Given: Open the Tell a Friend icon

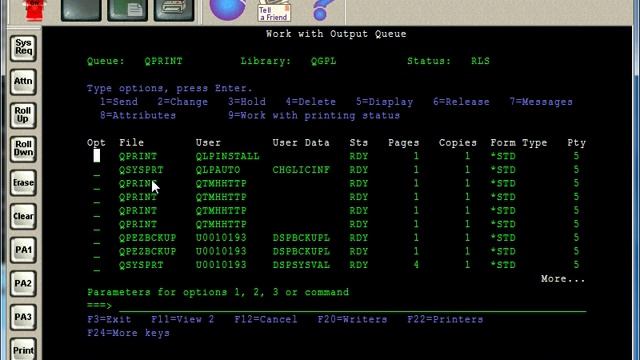Looking at the screenshot, I should click(x=274, y=11).
